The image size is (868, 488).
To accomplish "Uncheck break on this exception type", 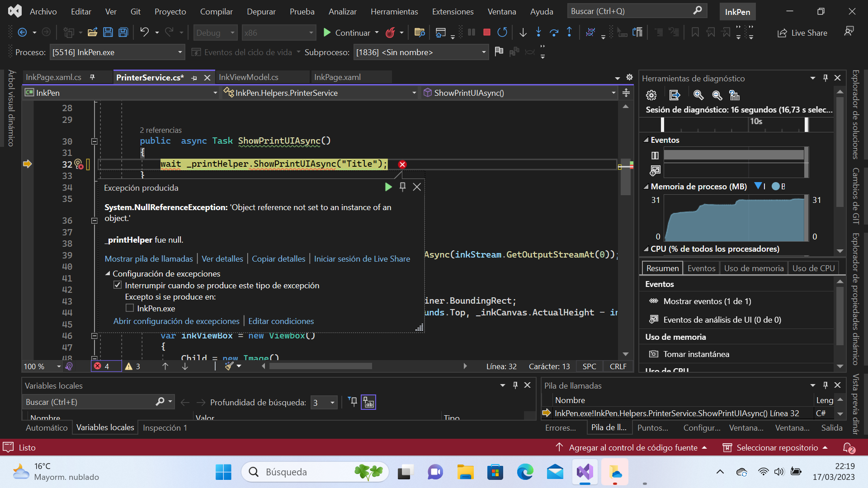I will pos(118,285).
